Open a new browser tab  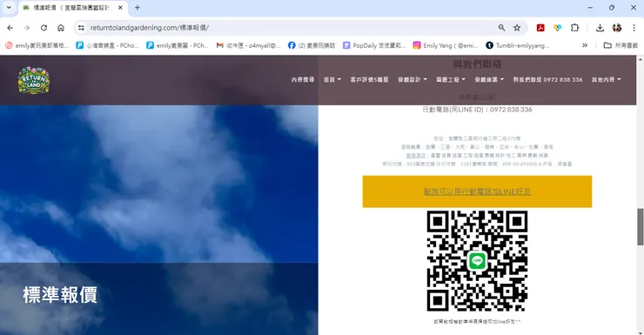click(x=138, y=7)
